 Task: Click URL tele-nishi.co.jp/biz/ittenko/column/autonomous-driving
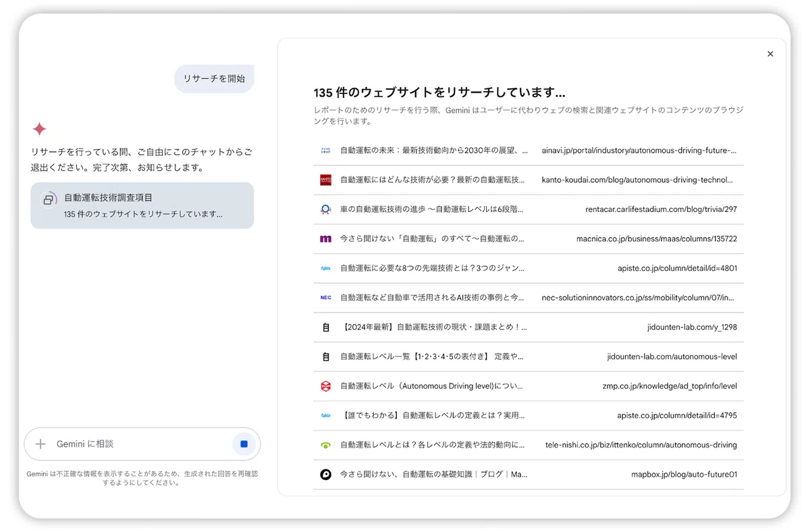pyautogui.click(x=641, y=445)
